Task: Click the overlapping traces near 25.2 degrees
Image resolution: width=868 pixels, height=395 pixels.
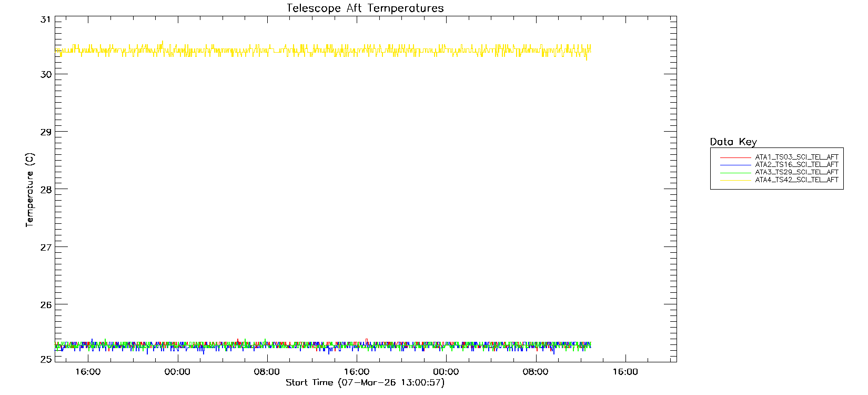Action: [316, 345]
